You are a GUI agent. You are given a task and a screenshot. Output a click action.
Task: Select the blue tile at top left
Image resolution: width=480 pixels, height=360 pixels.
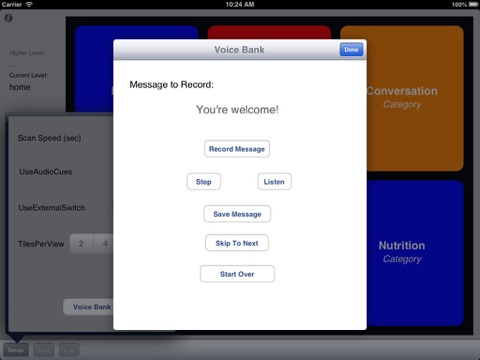point(94,68)
